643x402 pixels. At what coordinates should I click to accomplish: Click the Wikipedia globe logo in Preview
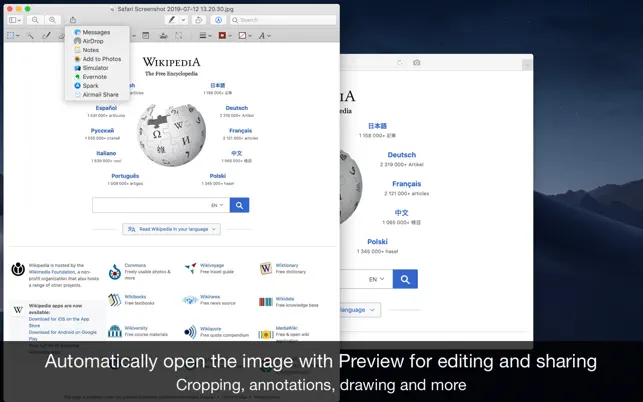pos(171,135)
